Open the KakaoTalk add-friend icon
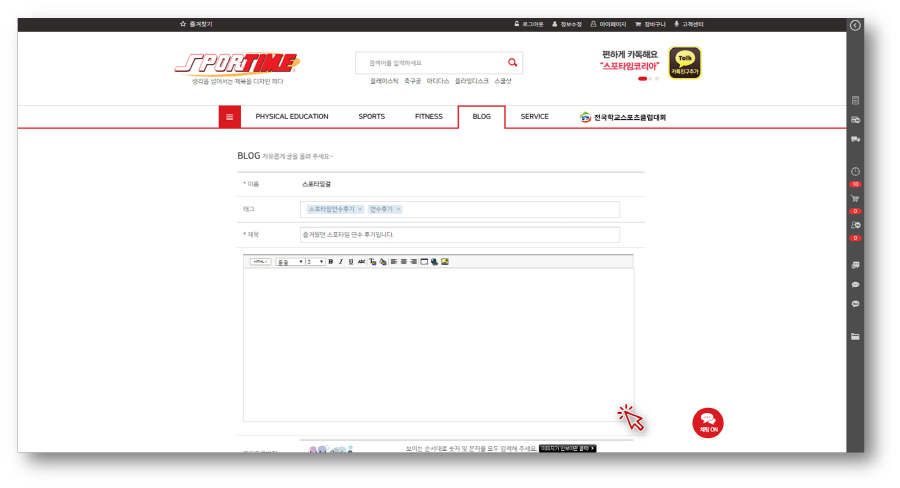 684,62
